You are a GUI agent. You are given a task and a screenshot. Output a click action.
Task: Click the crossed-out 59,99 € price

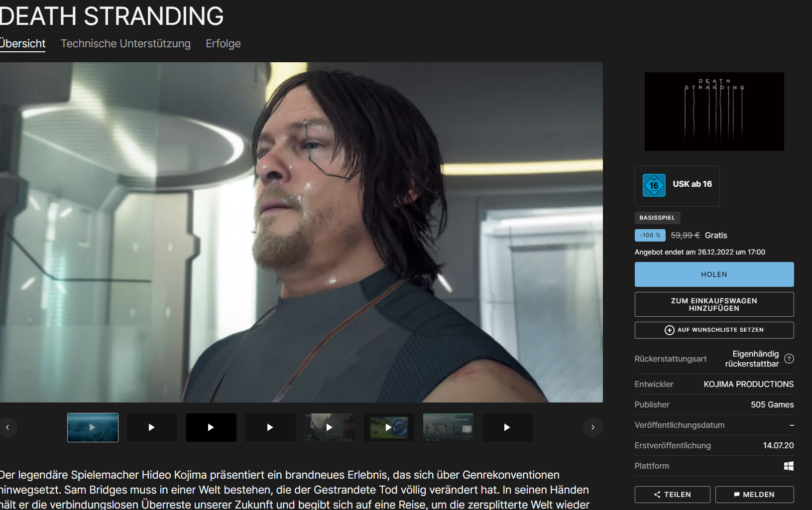pos(685,235)
